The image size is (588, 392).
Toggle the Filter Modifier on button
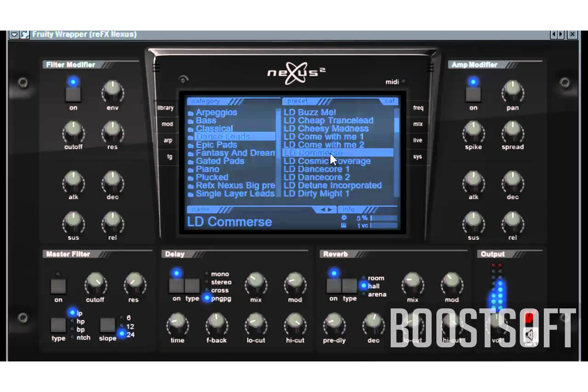point(73,94)
